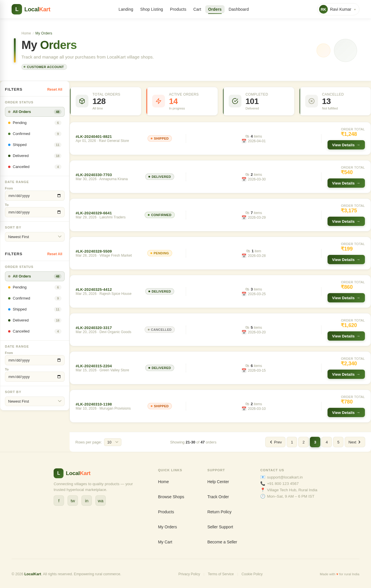Image resolution: width=371 pixels, height=588 pixels.
Task: Click the top From date input field
Action: click(35, 196)
